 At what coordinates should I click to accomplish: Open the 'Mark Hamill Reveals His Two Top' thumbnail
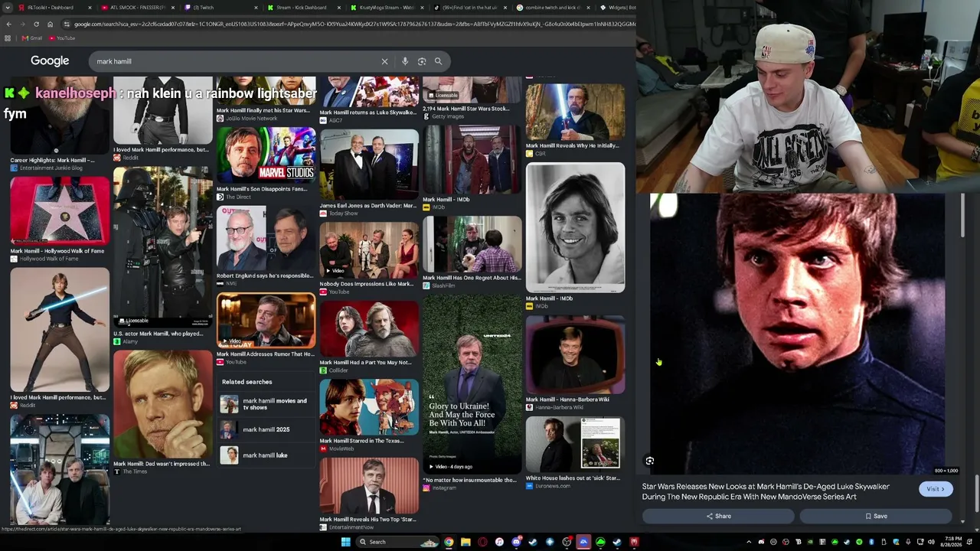pyautogui.click(x=369, y=486)
